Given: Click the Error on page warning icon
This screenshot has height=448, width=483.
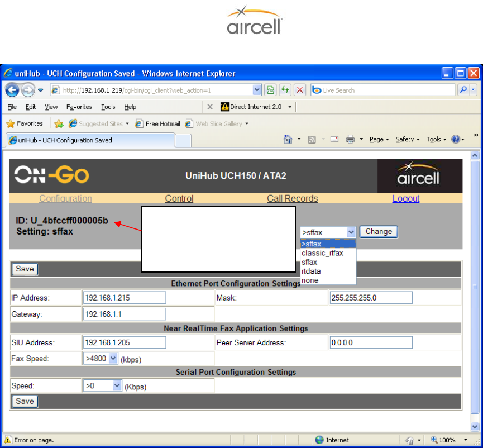Looking at the screenshot, I should click(8, 440).
